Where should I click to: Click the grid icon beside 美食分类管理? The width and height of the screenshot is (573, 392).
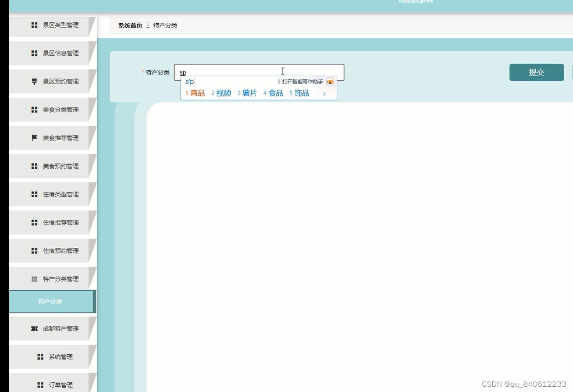pos(34,110)
